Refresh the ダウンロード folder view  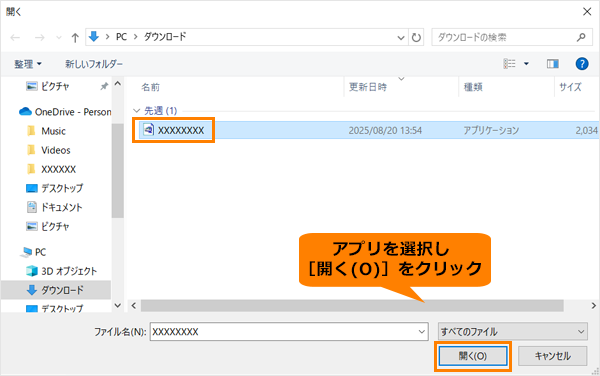pos(416,37)
